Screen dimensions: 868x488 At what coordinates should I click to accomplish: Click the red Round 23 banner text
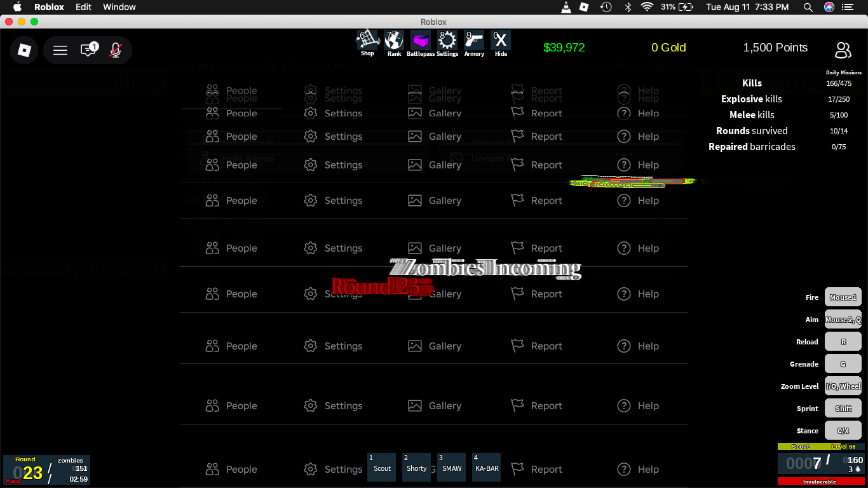click(381, 287)
